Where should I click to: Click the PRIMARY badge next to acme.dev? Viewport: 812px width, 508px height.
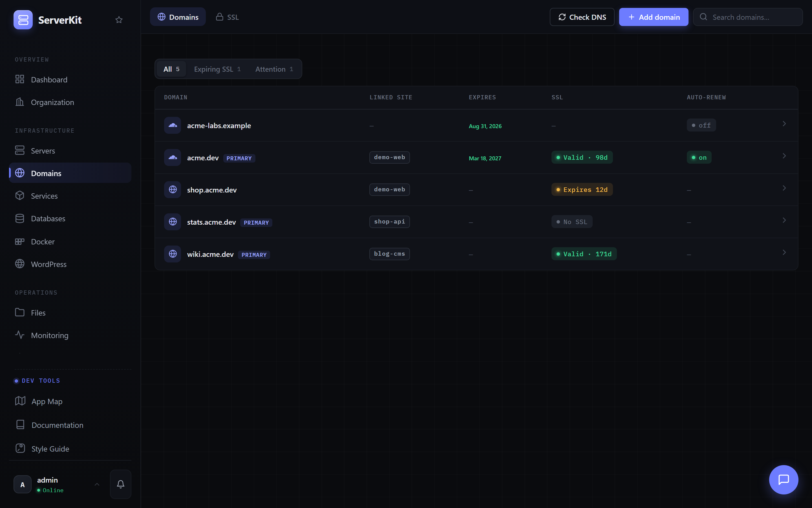click(239, 158)
